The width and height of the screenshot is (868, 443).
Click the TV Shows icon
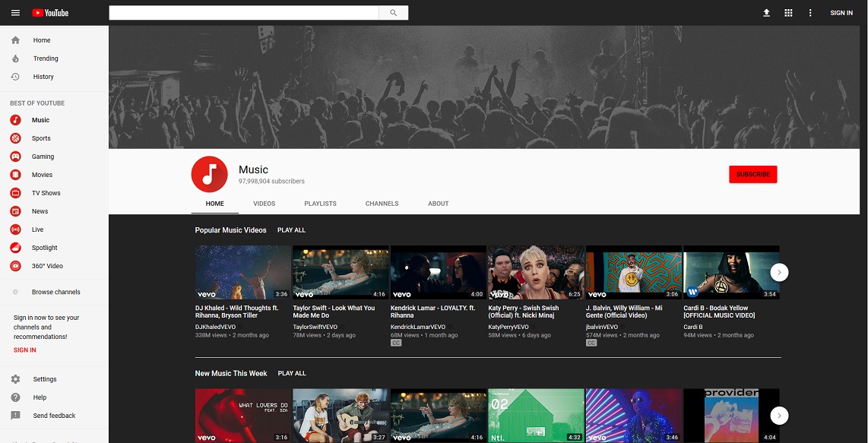pos(15,193)
